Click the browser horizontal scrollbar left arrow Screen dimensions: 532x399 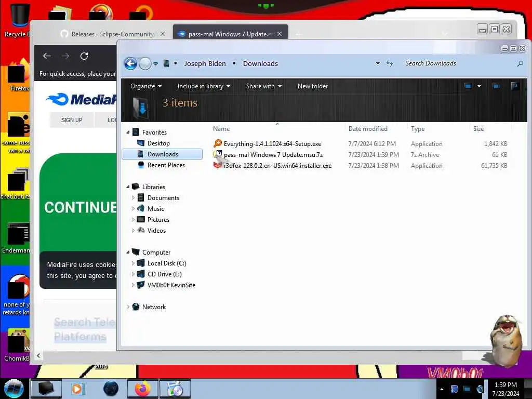[38, 355]
